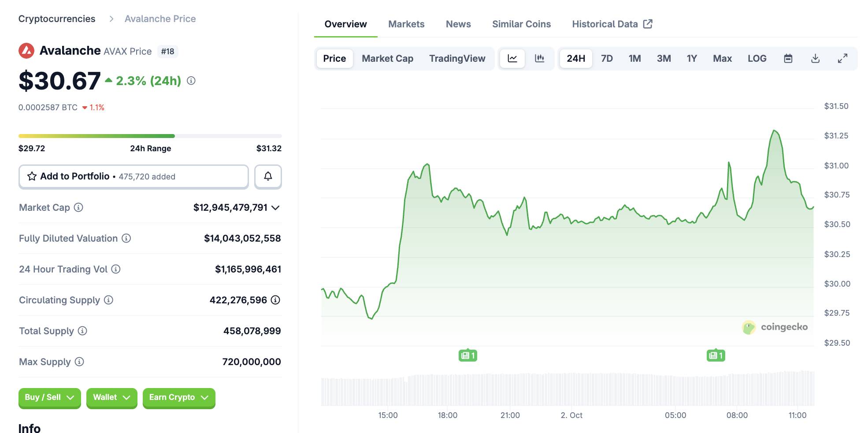Open the calendar date range picker
This screenshot has width=868, height=433.
tap(788, 59)
